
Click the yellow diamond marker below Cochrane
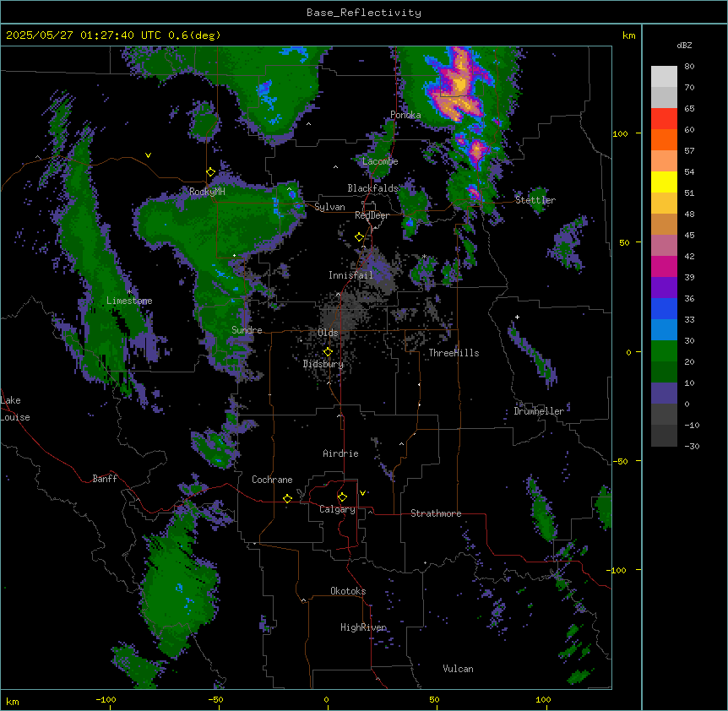click(287, 498)
